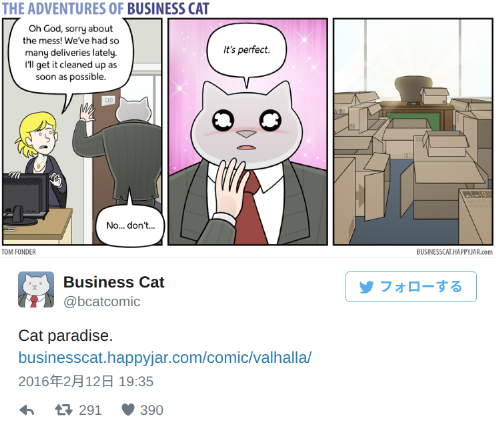Click the 'Cat paradise.' tweet text
This screenshot has width=496, height=430.
coord(65,336)
